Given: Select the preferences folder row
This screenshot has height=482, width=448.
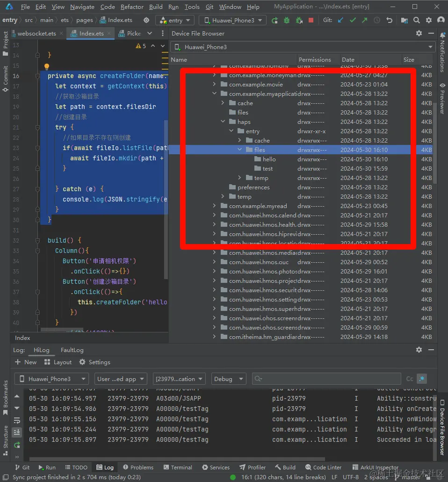Looking at the screenshot, I should click(302, 187).
